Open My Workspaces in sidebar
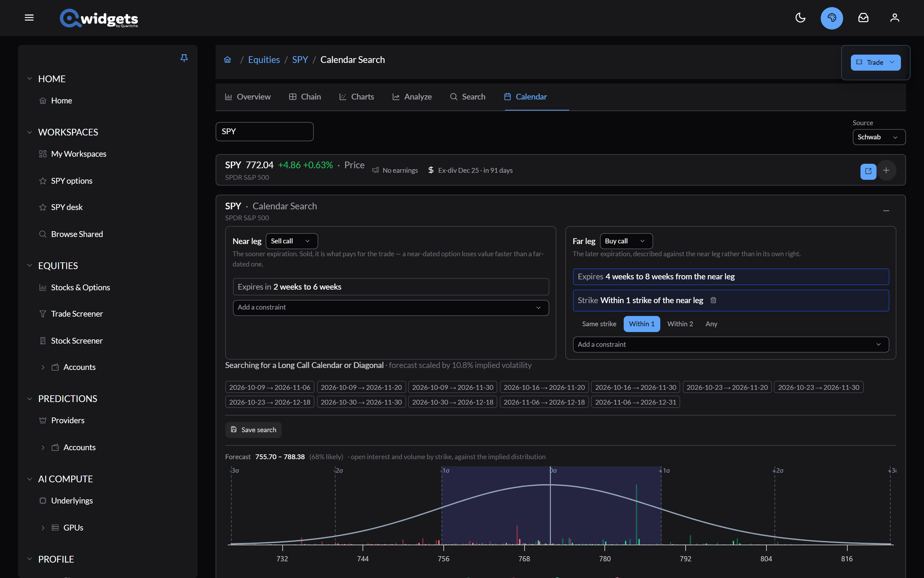924x578 pixels. point(79,154)
